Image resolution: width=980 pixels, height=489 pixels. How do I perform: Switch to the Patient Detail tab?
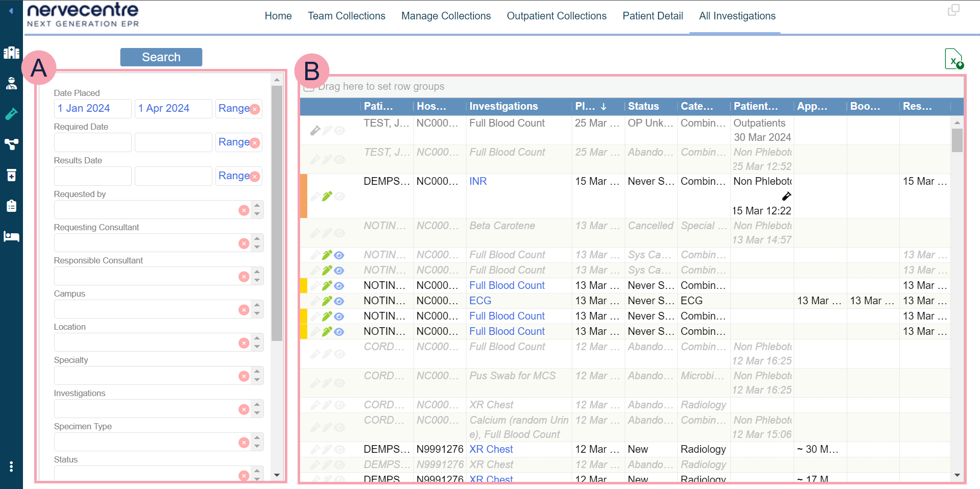(x=652, y=16)
